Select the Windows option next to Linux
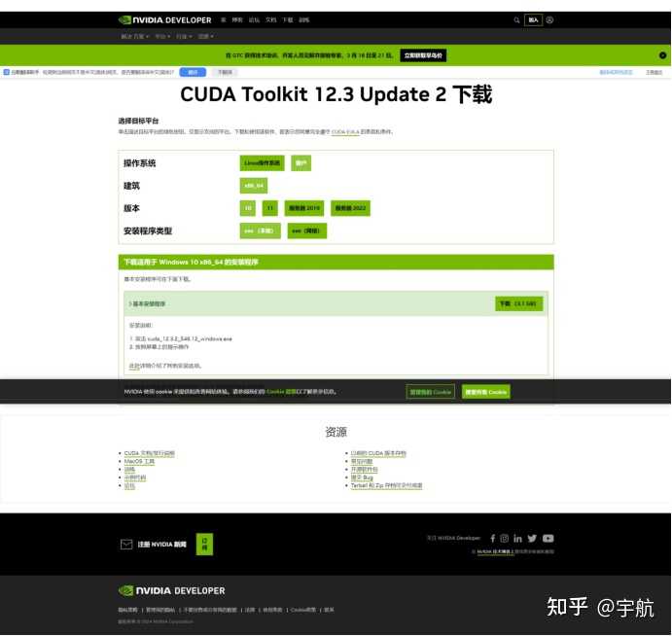672x636 pixels. (301, 163)
